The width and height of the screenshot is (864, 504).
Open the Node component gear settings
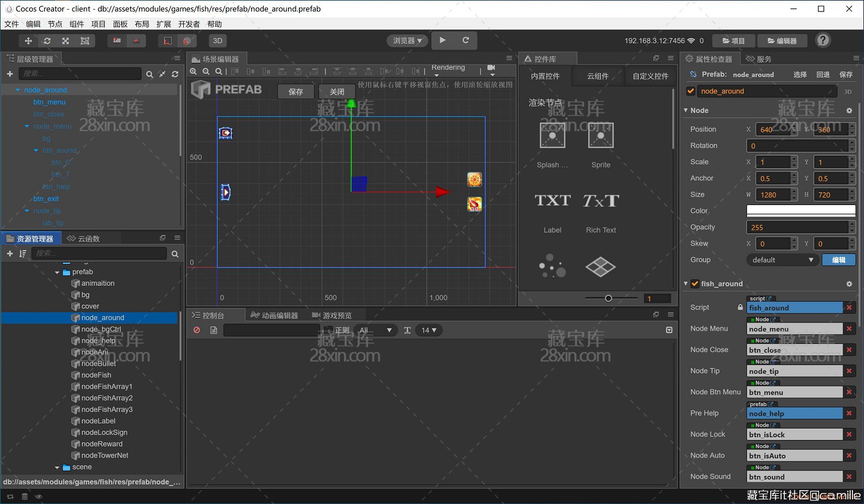coord(849,111)
